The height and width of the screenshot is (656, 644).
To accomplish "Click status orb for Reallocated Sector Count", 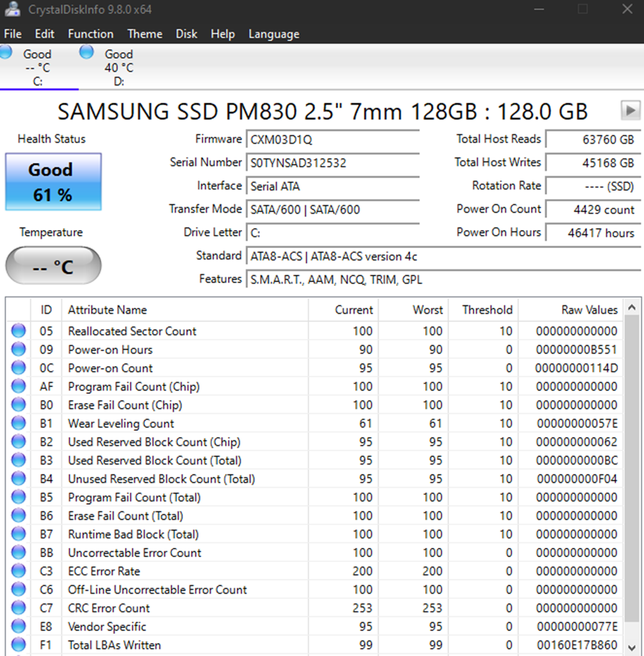I will click(x=19, y=331).
